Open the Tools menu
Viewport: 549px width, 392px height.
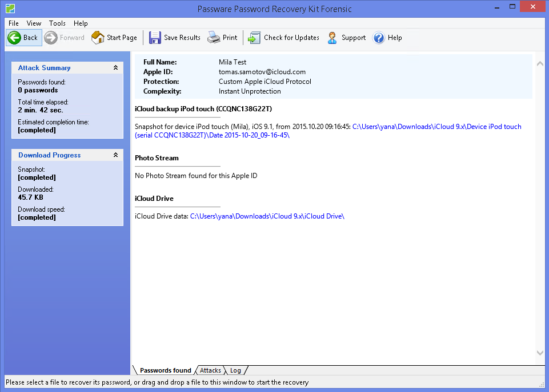coord(58,23)
